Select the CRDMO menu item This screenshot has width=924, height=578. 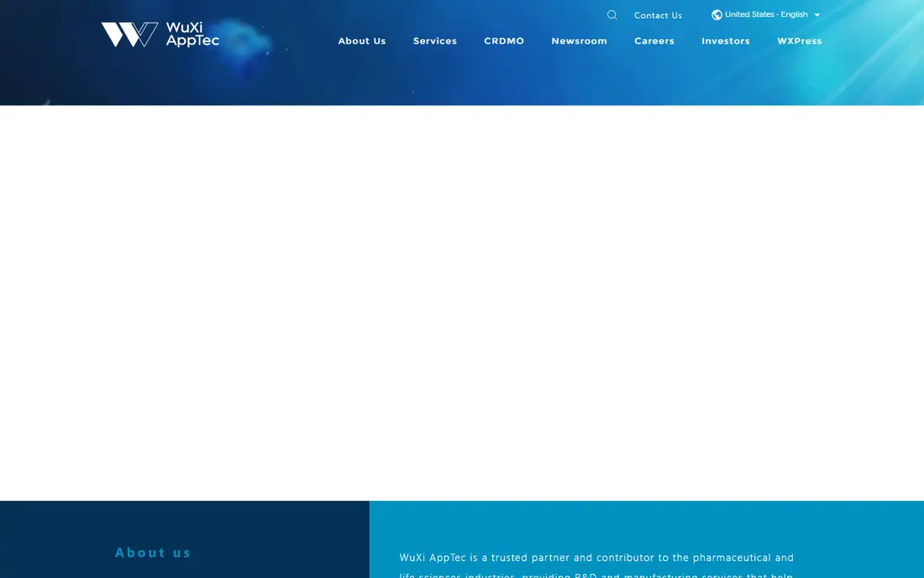pyautogui.click(x=504, y=40)
